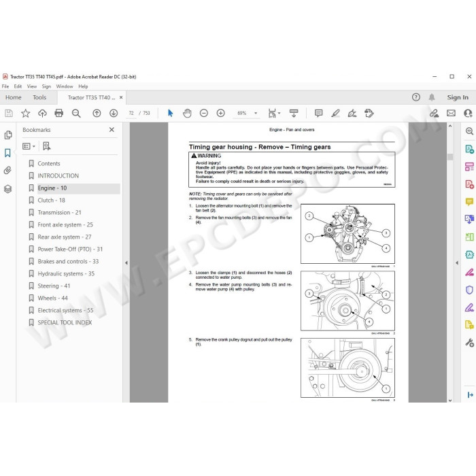This screenshot has height=476, width=476.
Task: Open the SPECIAL TOOL INDEX bookmark
Action: point(65,323)
